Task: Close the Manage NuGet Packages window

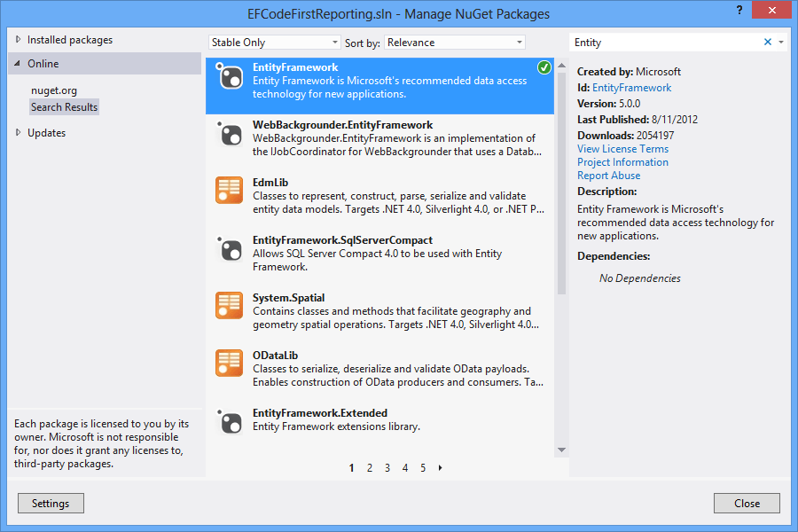Action: click(x=771, y=10)
